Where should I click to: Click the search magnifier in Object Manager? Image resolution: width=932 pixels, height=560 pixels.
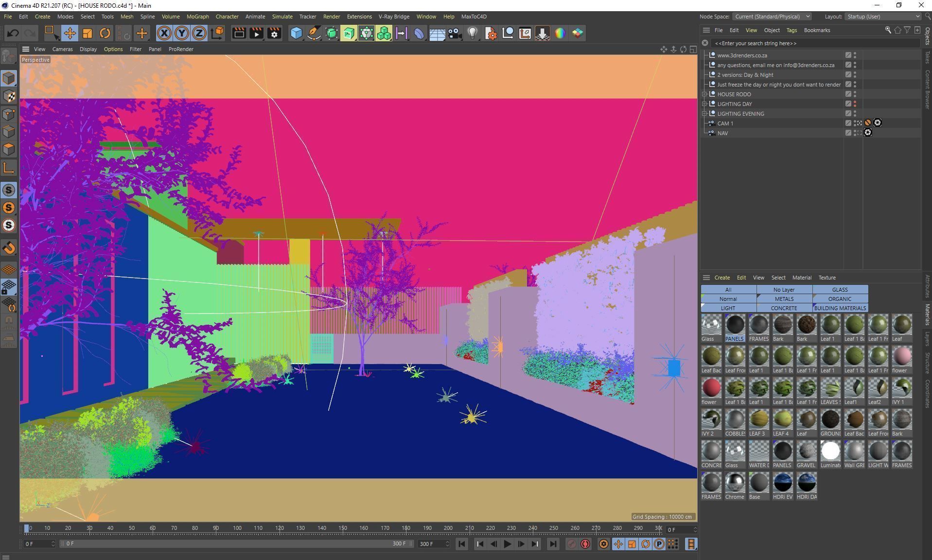point(888,30)
